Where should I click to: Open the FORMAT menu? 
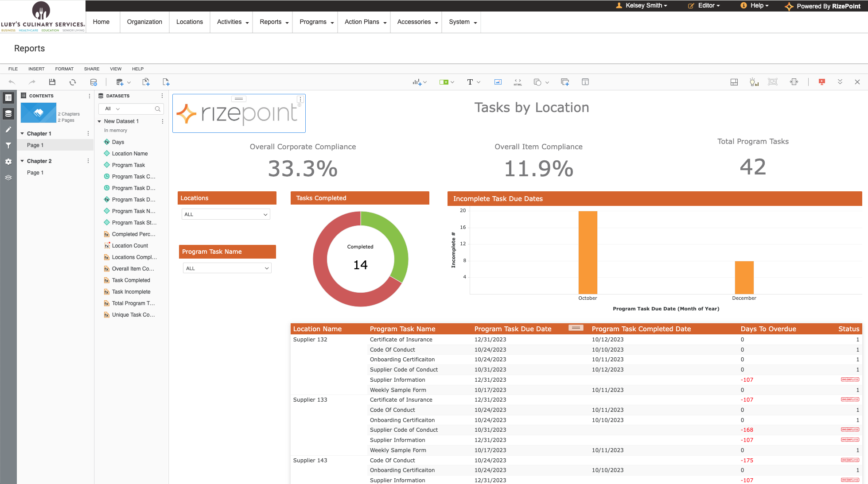click(64, 69)
